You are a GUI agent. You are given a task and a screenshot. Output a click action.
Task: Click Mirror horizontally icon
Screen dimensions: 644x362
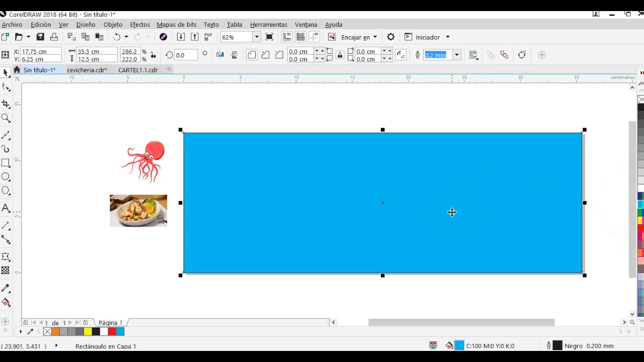[220, 55]
